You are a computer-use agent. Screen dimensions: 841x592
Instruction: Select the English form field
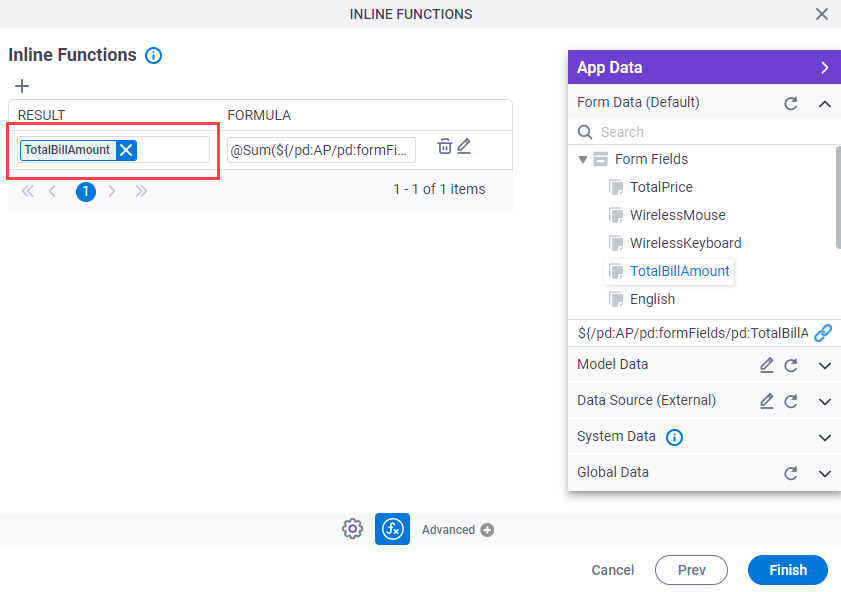tap(652, 299)
